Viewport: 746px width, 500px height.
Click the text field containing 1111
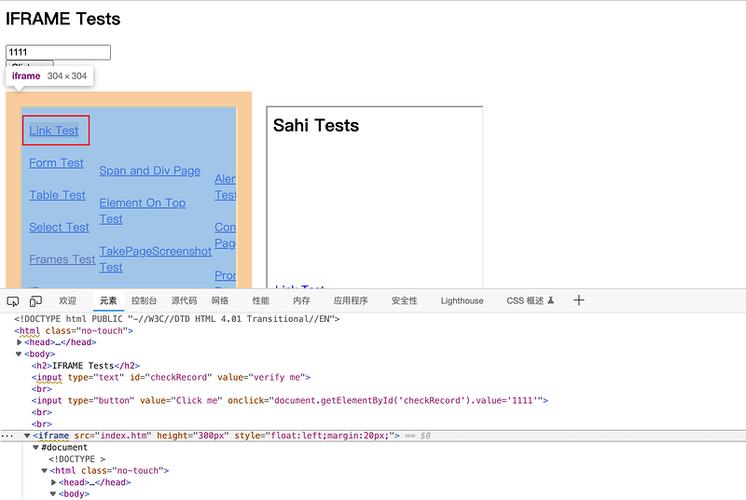(58, 52)
